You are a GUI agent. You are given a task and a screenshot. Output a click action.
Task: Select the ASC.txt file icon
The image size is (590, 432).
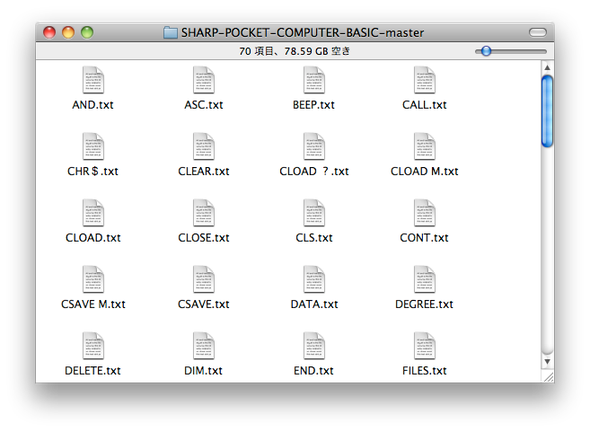coord(204,80)
